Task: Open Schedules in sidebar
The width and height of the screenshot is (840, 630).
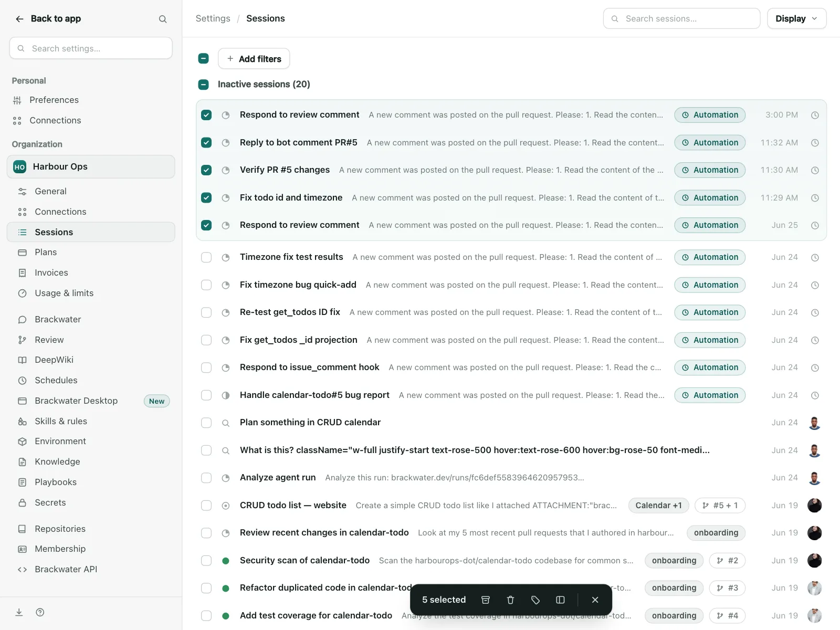Action: click(91, 380)
